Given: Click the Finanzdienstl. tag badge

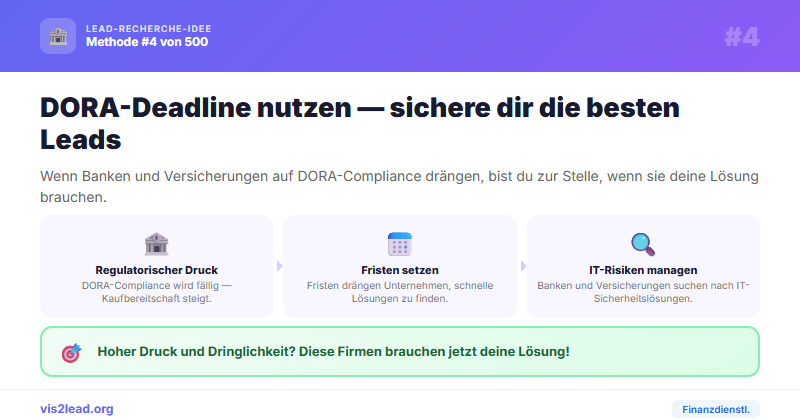Looking at the screenshot, I should point(716,409).
